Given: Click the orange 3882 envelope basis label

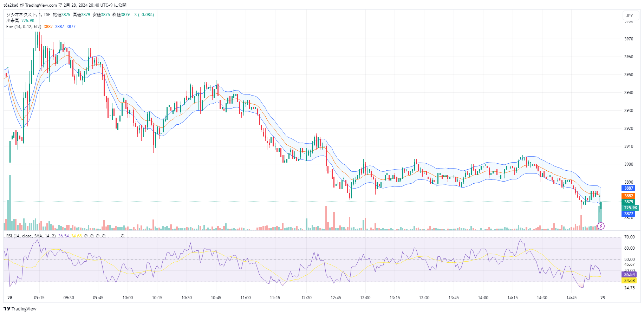Looking at the screenshot, I should (629, 196).
